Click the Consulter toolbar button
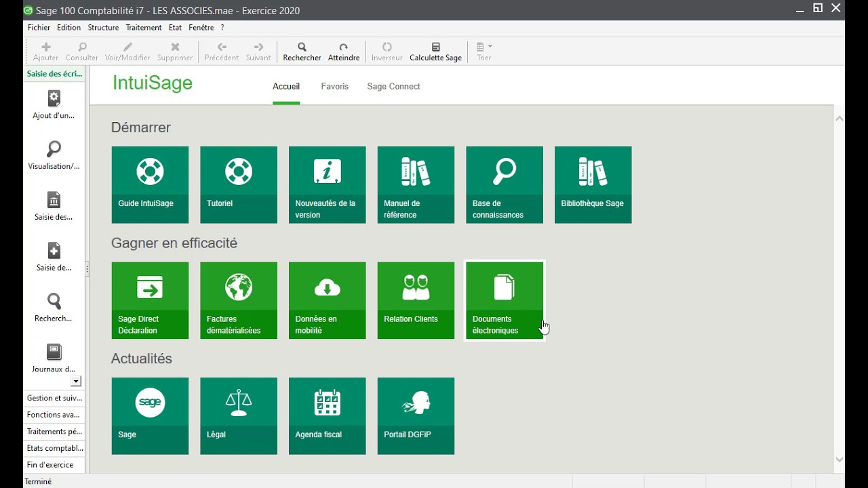This screenshot has width=868, height=488. (82, 52)
